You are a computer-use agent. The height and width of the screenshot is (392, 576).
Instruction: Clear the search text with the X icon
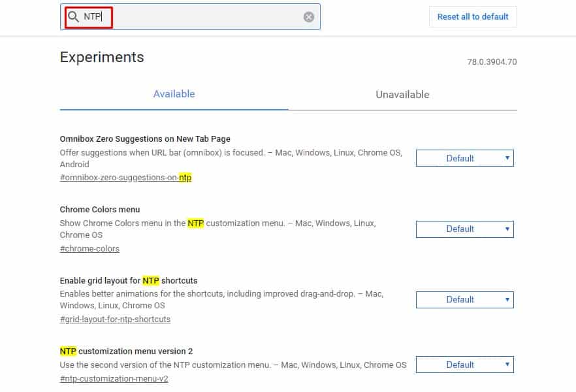click(x=308, y=17)
